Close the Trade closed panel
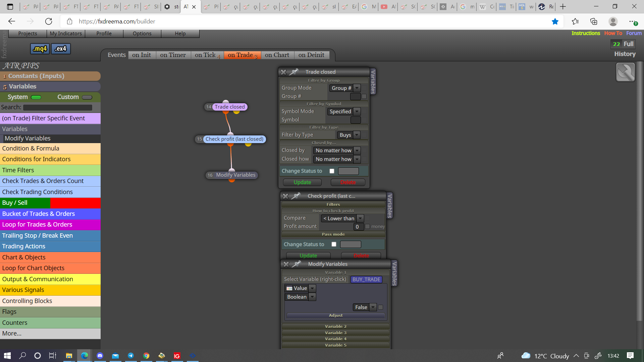The image size is (644, 362). [283, 72]
